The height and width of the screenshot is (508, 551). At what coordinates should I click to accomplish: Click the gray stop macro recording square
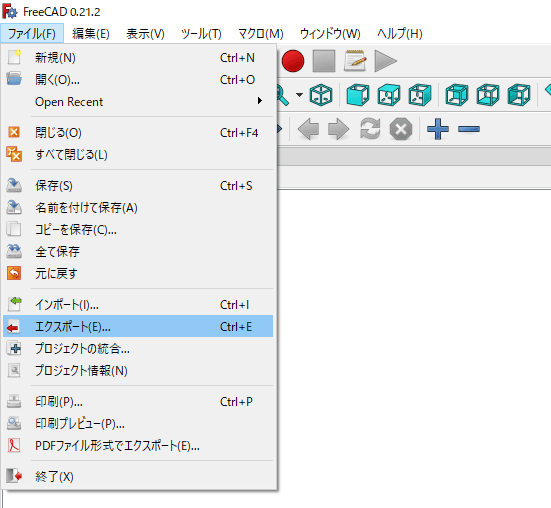point(324,61)
